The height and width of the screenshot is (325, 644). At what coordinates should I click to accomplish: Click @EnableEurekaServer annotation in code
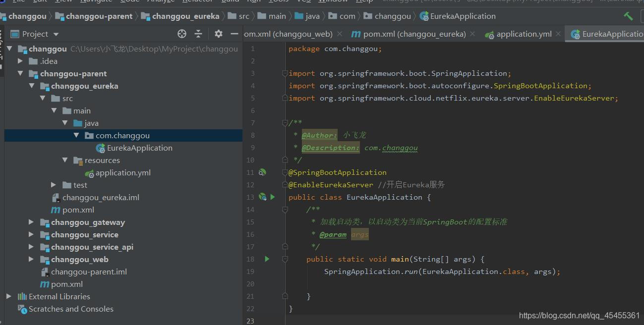pos(331,185)
